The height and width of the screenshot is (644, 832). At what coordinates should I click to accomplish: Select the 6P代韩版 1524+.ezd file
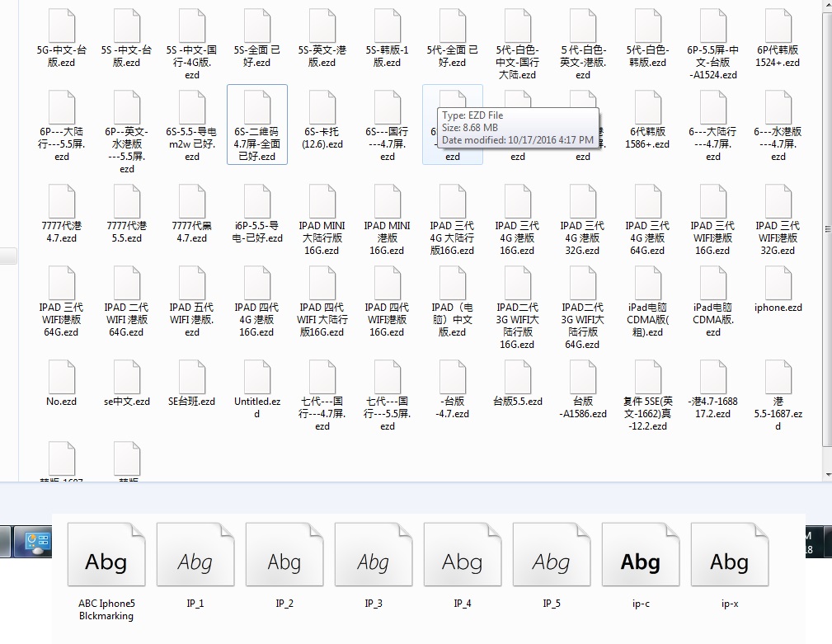click(x=778, y=27)
